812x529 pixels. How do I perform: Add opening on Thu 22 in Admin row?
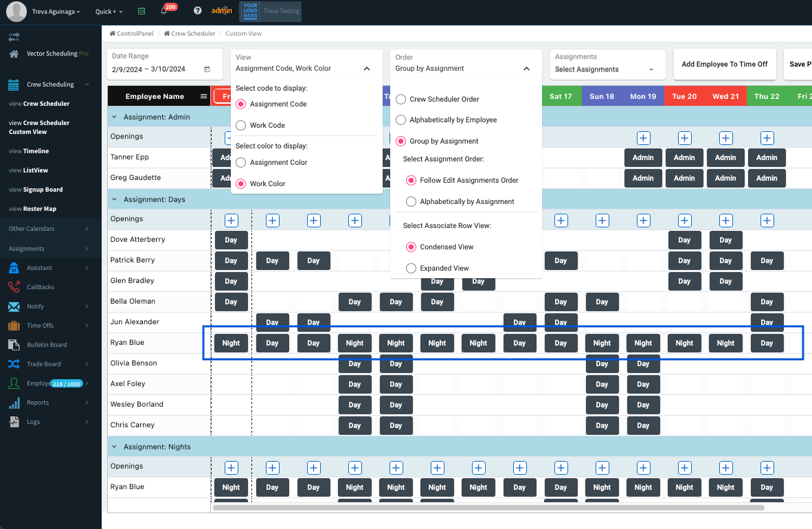click(x=767, y=138)
